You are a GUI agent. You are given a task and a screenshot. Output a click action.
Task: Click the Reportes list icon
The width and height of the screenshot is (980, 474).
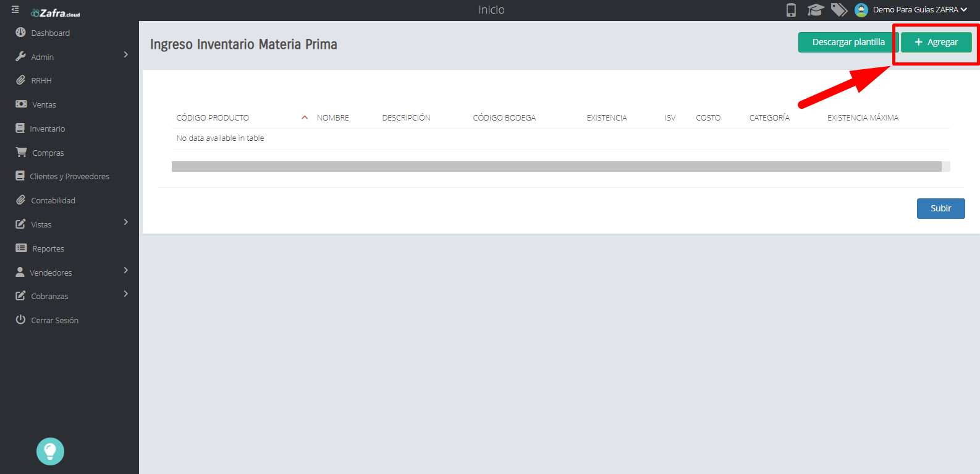pyautogui.click(x=21, y=248)
